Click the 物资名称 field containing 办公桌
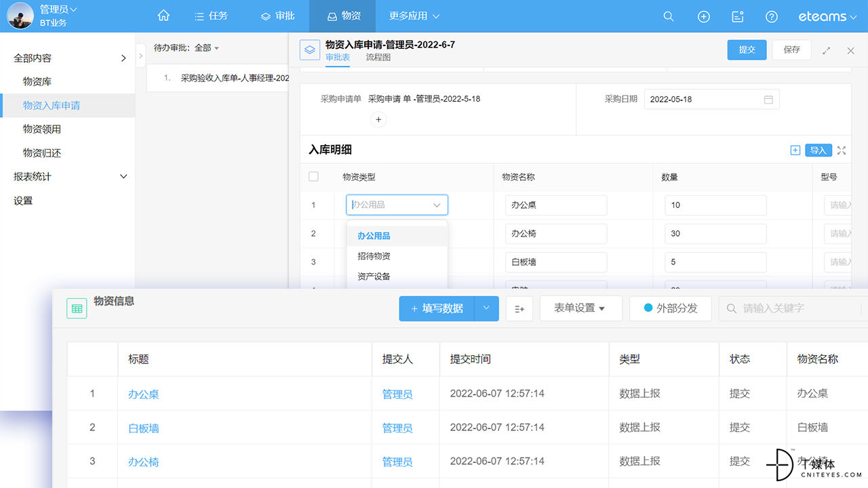This screenshot has height=488, width=868. [556, 205]
